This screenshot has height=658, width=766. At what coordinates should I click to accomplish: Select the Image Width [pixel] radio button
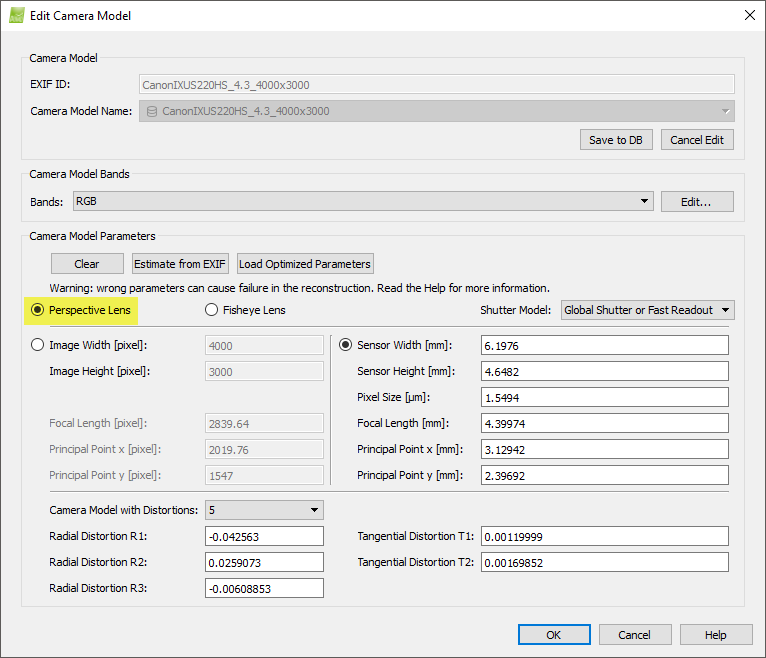38,345
